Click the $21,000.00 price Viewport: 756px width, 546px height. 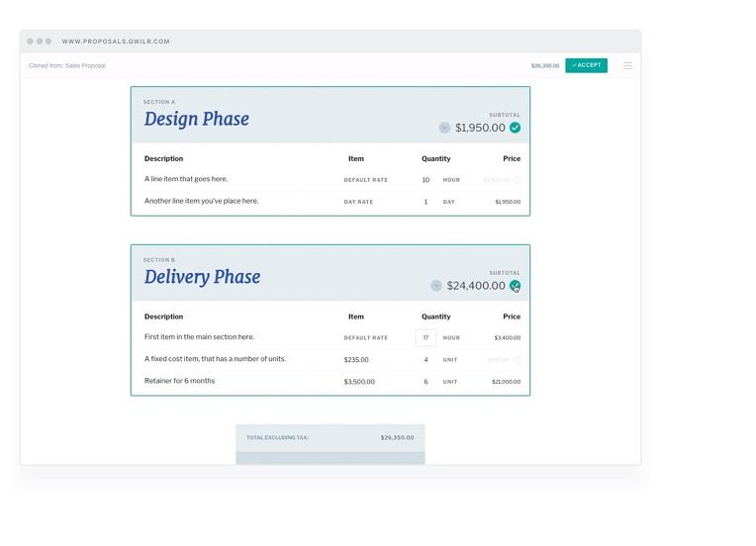(x=507, y=382)
